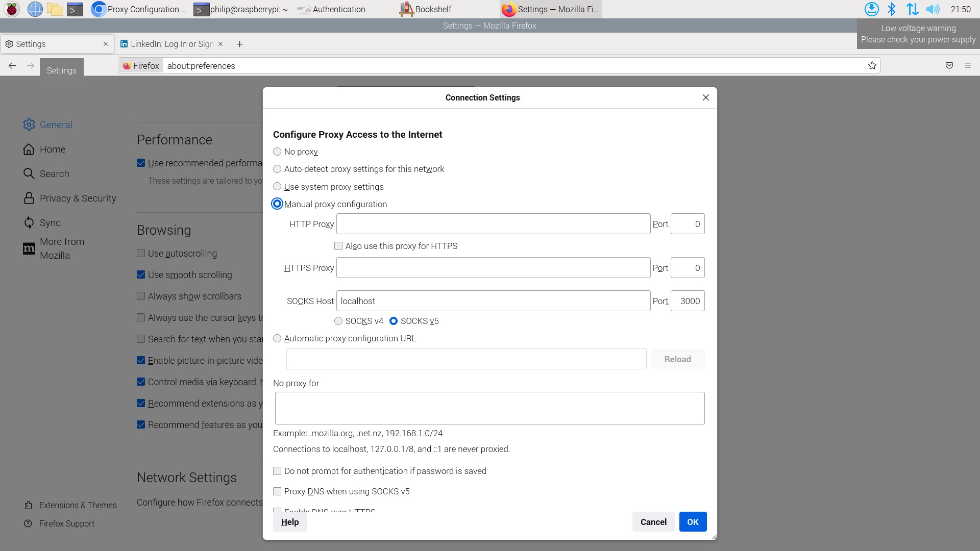The width and height of the screenshot is (980, 551).
Task: Click the SOCKS Port field showing 3000
Action: pos(688,301)
